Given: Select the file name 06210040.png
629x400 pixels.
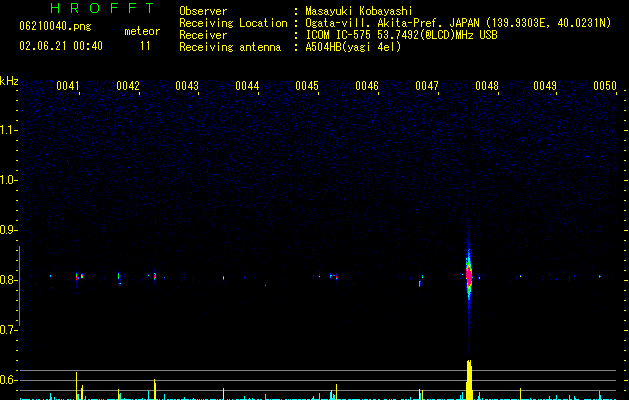Looking at the screenshot, I should coord(55,26).
